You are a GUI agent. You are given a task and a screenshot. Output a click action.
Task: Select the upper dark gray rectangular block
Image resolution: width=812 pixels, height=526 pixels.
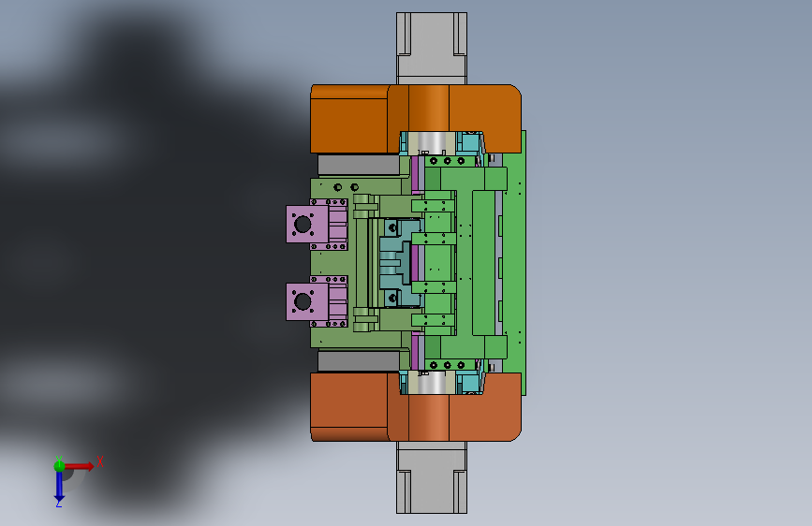pyautogui.click(x=359, y=165)
